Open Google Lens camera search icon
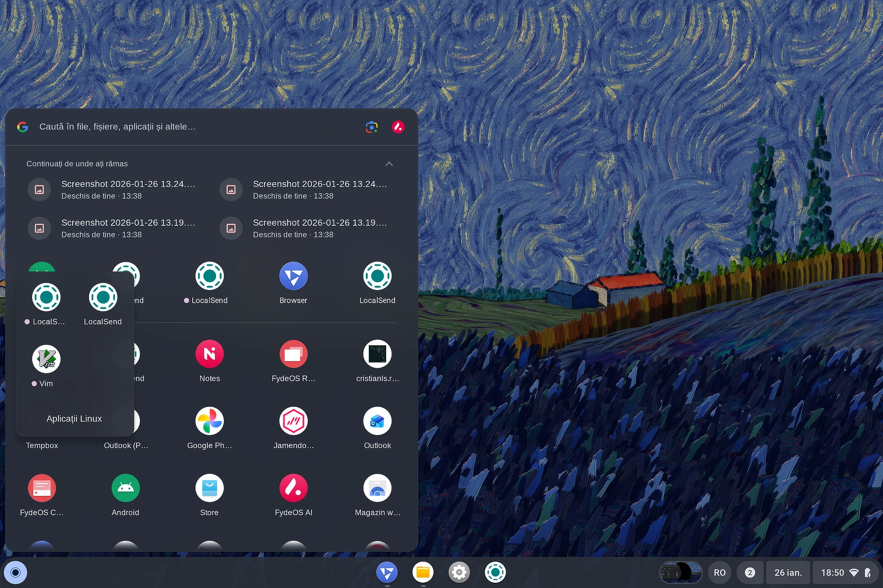 click(x=372, y=127)
